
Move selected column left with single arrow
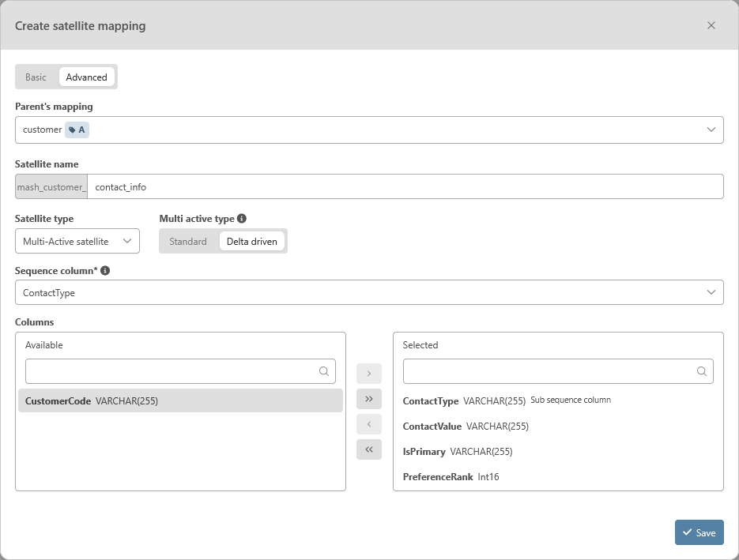[368, 424]
